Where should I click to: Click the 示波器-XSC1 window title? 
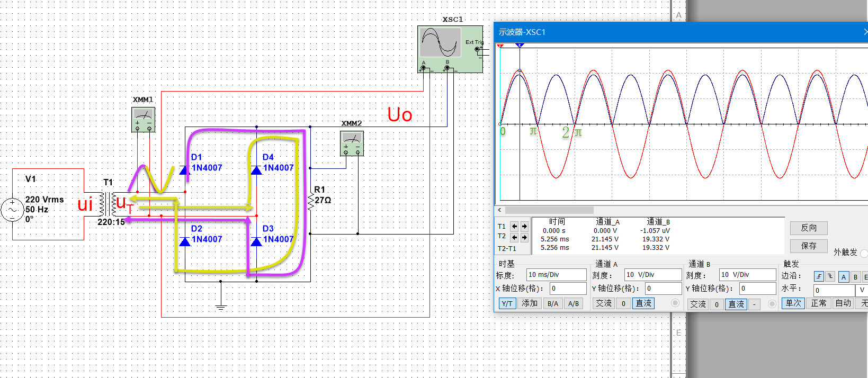[x=522, y=32]
